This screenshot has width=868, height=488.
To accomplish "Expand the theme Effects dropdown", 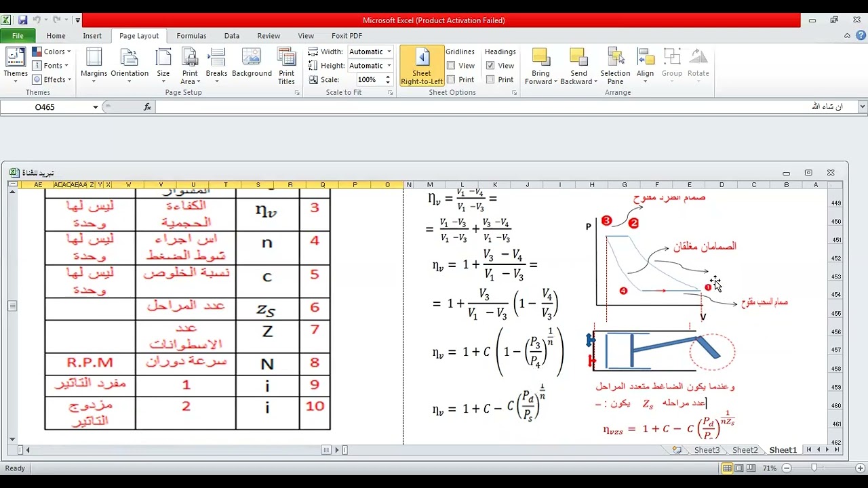I will pyautogui.click(x=52, y=79).
